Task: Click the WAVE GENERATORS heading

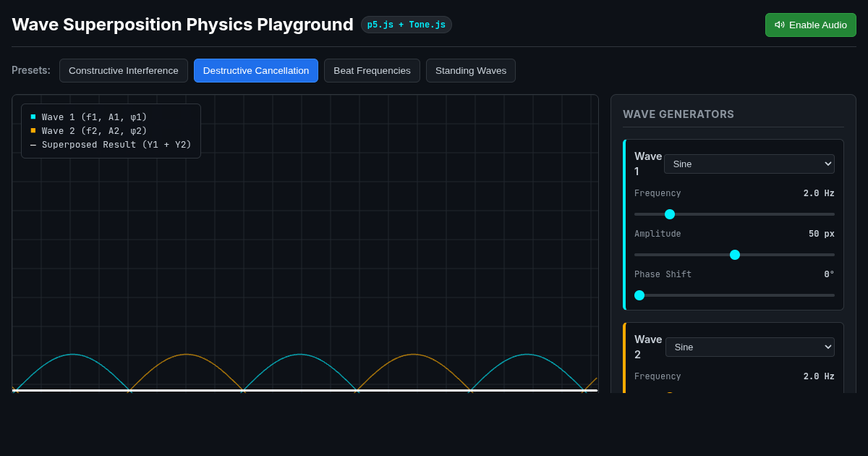Action: (x=678, y=114)
